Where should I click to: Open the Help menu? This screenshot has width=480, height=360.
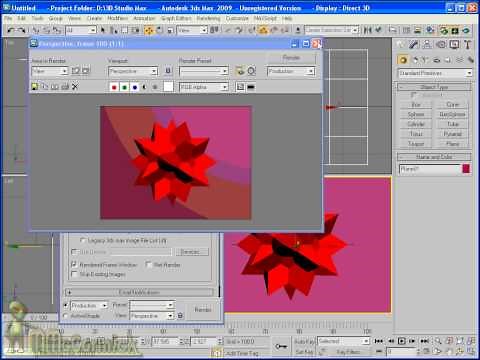[x=287, y=18]
